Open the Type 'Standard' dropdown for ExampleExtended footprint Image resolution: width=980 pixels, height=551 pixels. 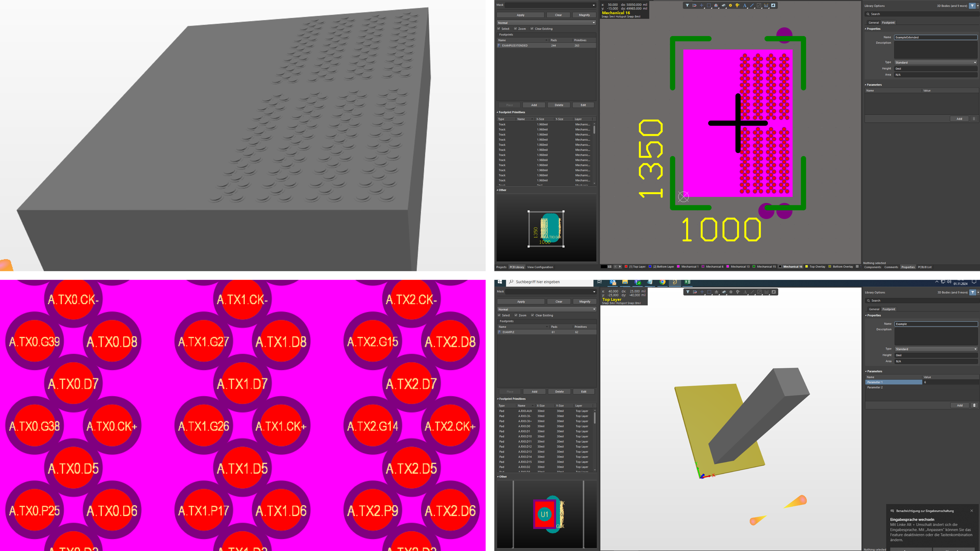pos(936,62)
